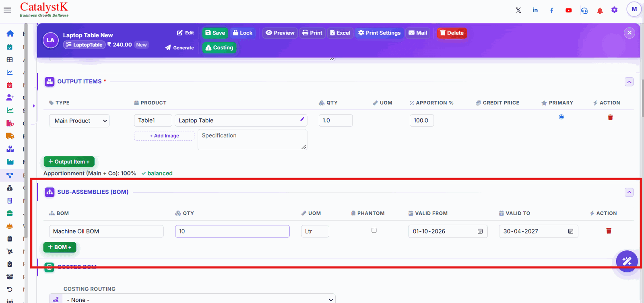Open the Valid From calendar picker
Image resolution: width=644 pixels, height=303 pixels.
coord(480,231)
